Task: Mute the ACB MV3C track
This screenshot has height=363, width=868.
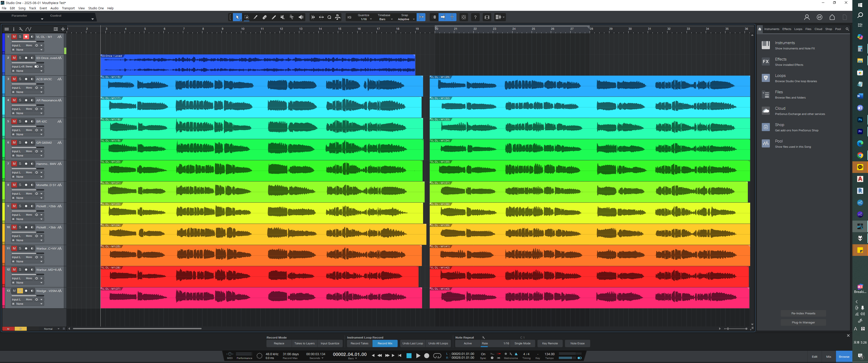Action: tap(14, 79)
